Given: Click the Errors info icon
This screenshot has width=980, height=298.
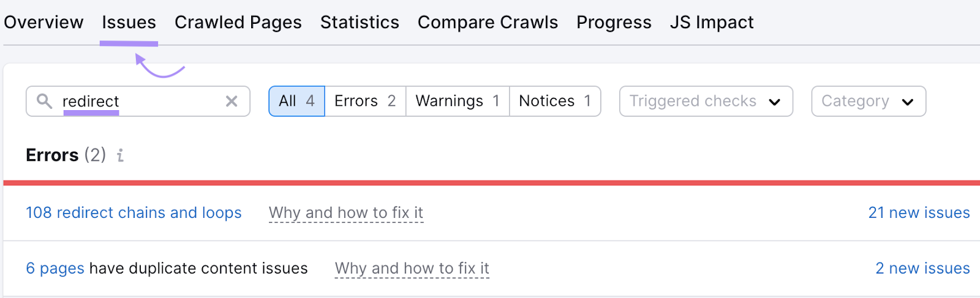Looking at the screenshot, I should click(x=121, y=155).
